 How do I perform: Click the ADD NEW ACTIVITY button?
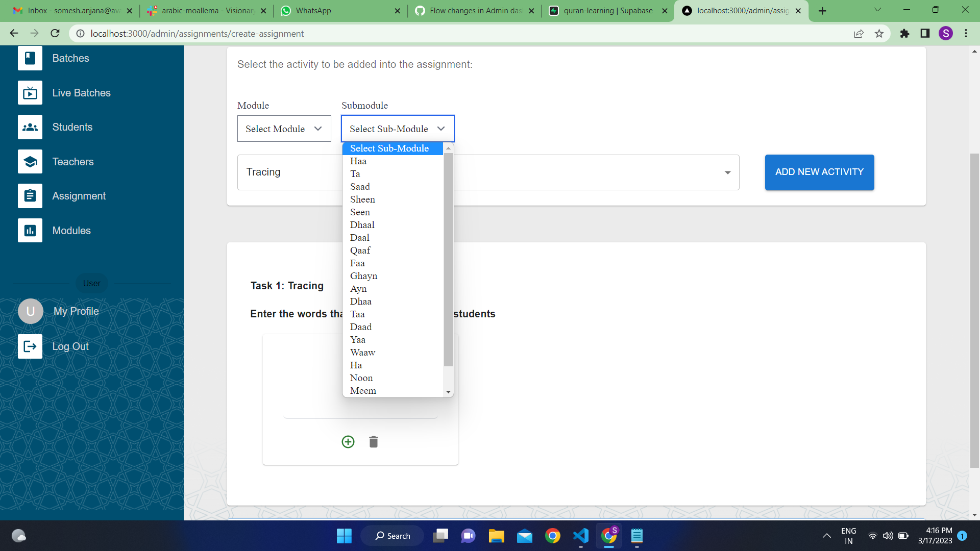(819, 172)
